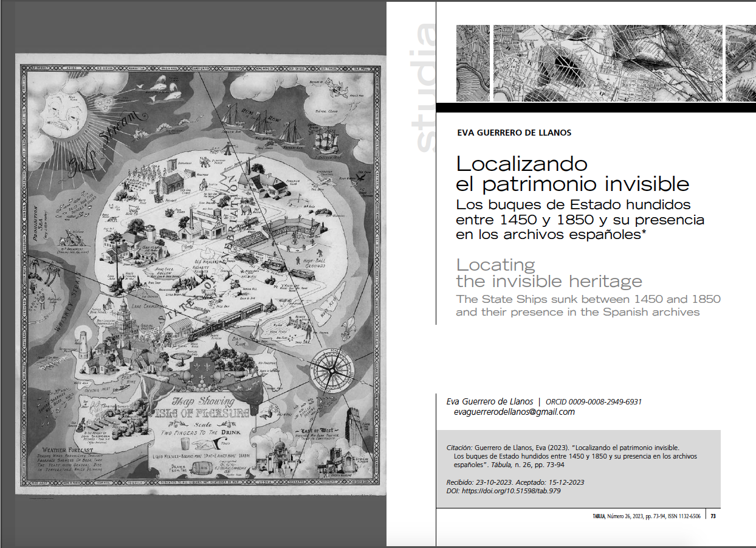This screenshot has height=548, width=756.
Task: Click the 'Citación:' paragraph text
Action: click(571, 456)
